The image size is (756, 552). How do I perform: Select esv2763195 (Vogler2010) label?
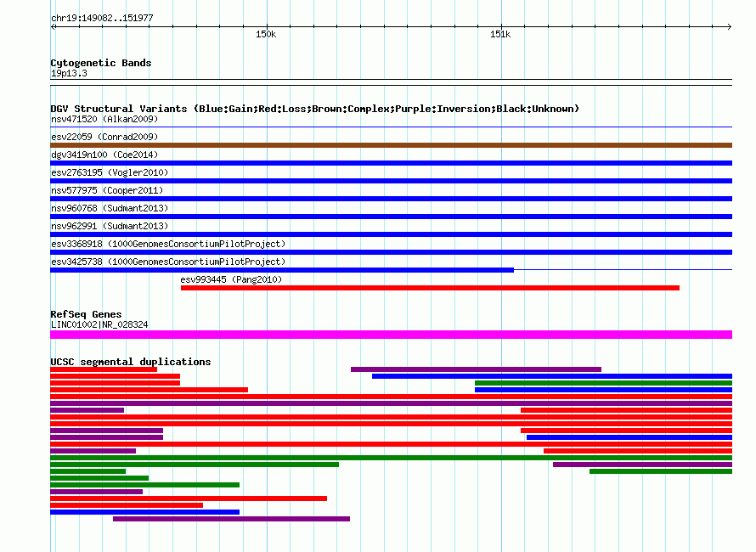[110, 172]
